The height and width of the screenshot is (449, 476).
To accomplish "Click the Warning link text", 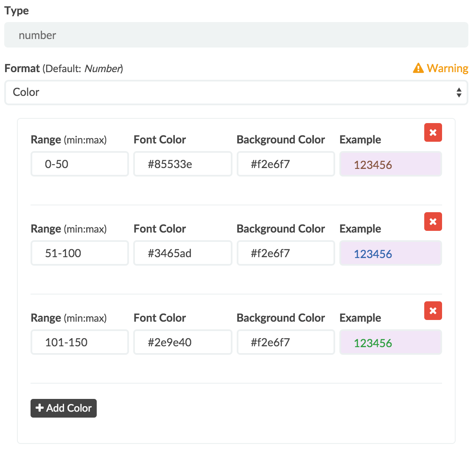I will [x=448, y=68].
